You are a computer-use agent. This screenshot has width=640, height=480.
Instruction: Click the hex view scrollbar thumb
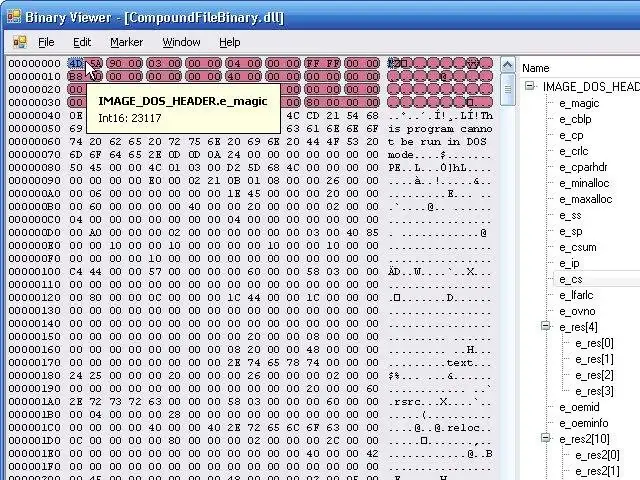[x=508, y=89]
